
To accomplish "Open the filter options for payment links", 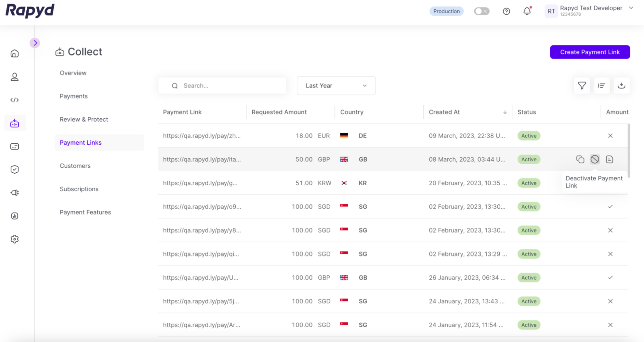I will coord(582,85).
